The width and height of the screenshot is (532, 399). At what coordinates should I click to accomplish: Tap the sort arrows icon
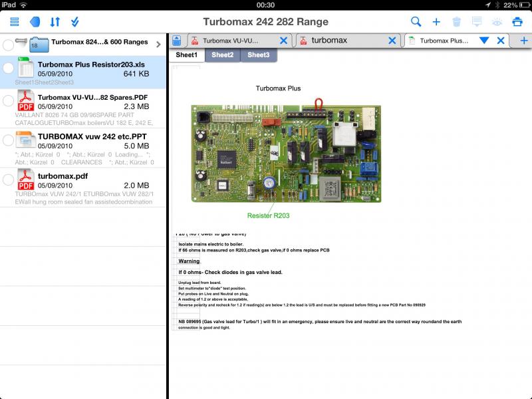[55, 22]
